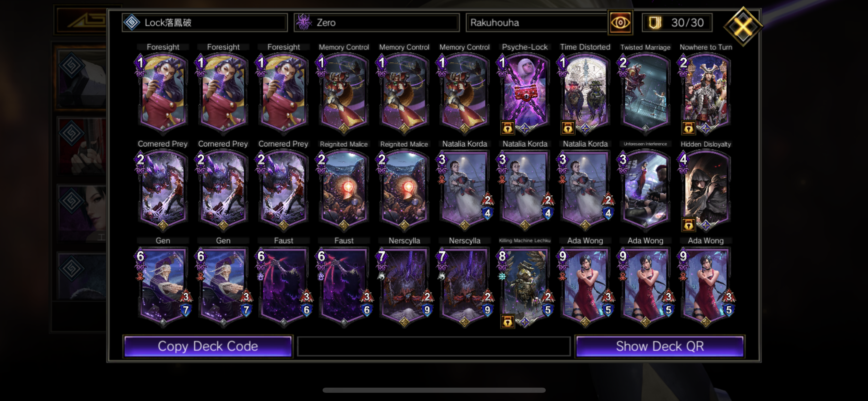Close the deck view with X

tap(743, 26)
